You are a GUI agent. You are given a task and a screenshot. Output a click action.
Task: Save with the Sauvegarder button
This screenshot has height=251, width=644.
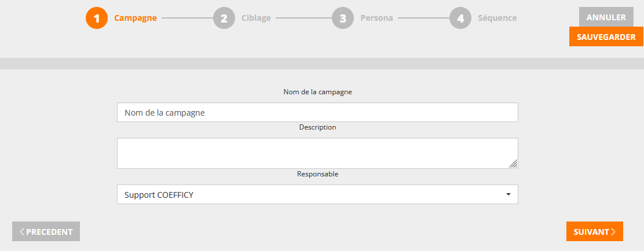[x=606, y=37]
